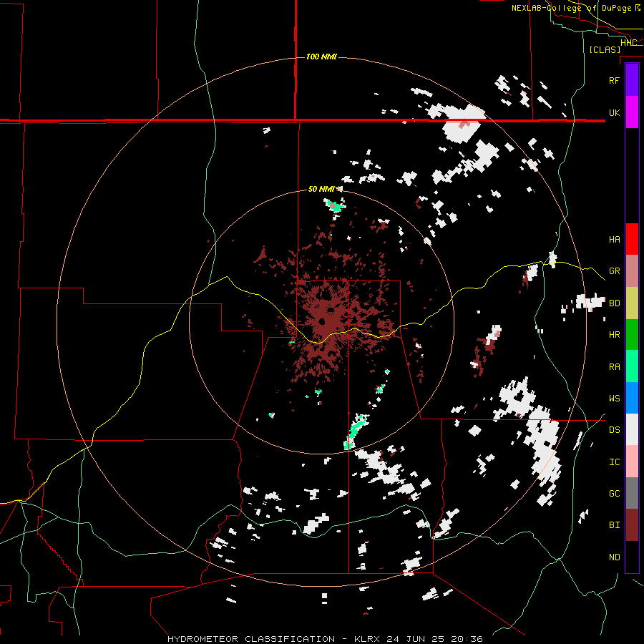
Task: Click the 100 NMI range ring label
Action: point(321,57)
